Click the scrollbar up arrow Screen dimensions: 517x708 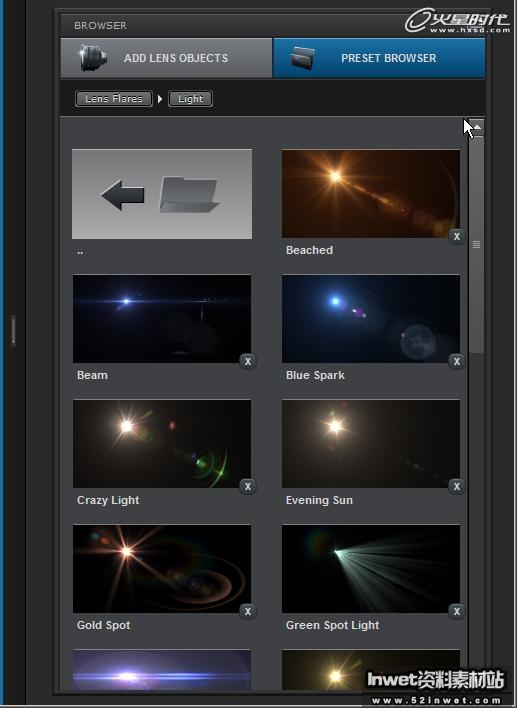click(476, 127)
